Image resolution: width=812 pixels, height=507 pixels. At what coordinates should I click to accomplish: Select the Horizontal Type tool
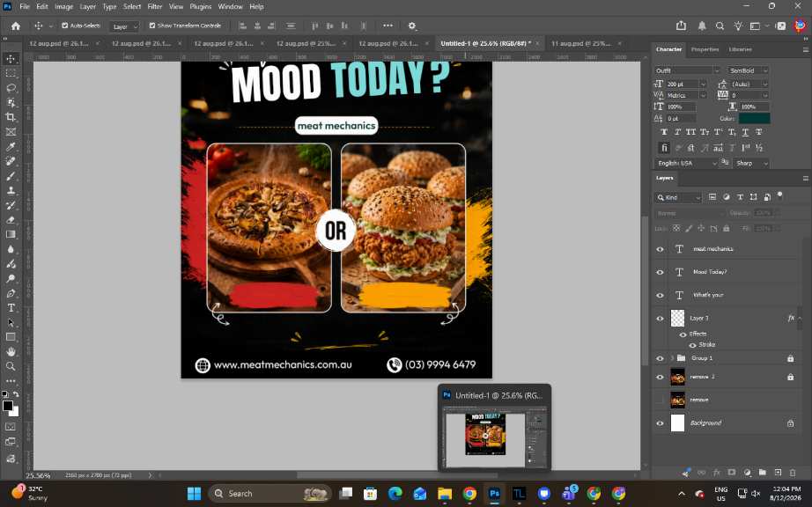11,308
